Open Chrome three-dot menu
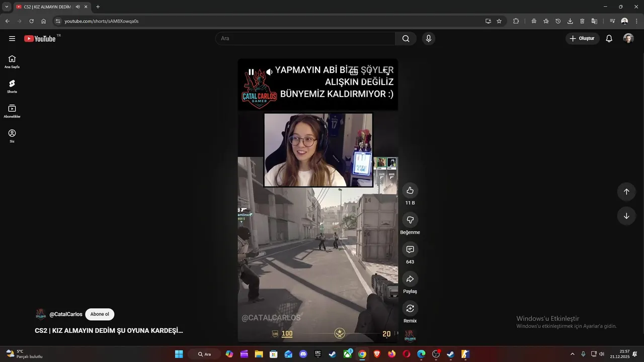The height and width of the screenshot is (362, 644). pyautogui.click(x=636, y=21)
